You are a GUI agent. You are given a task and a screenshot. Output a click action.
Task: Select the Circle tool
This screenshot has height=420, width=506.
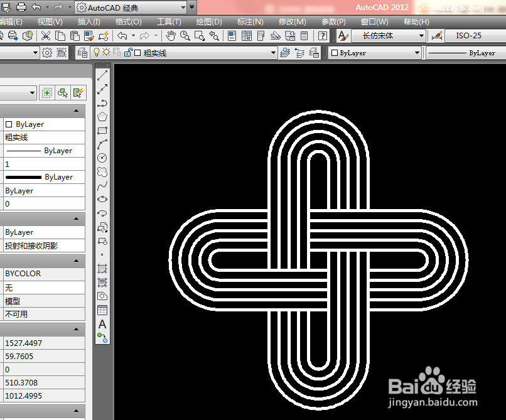pos(102,158)
